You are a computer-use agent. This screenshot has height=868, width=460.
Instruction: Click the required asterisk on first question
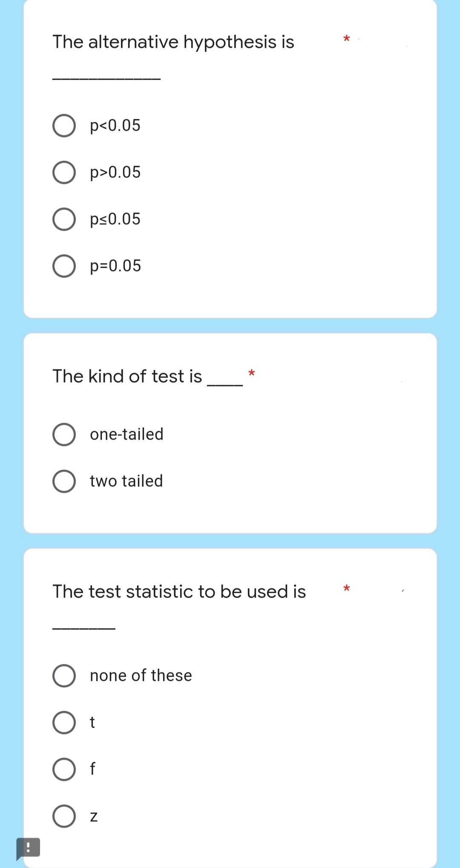pyautogui.click(x=346, y=38)
